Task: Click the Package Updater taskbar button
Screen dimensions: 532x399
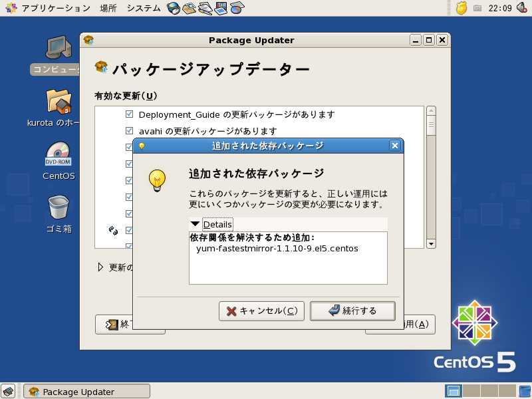Action: click(x=86, y=392)
